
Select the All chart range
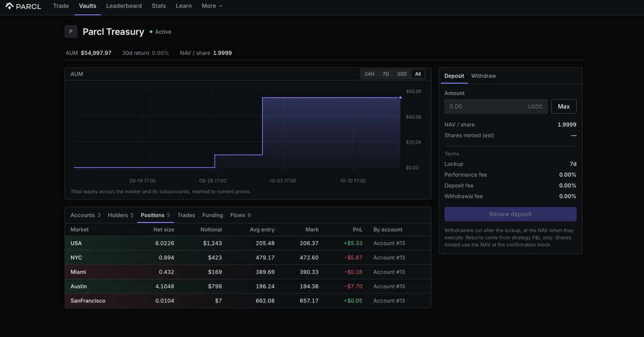[x=418, y=74]
